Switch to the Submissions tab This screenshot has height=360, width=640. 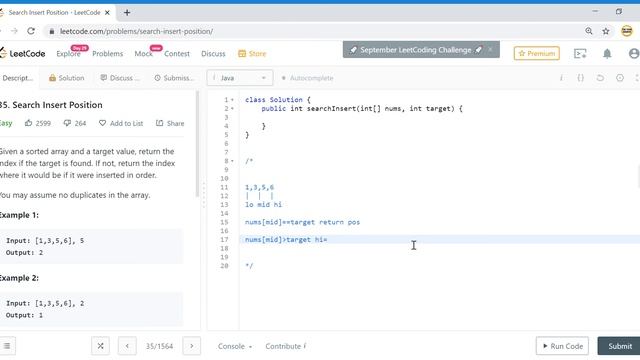[174, 78]
